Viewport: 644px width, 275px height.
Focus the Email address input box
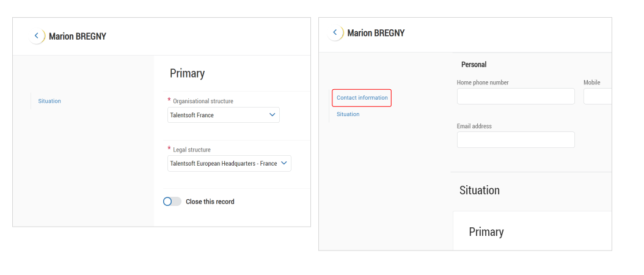(x=515, y=140)
